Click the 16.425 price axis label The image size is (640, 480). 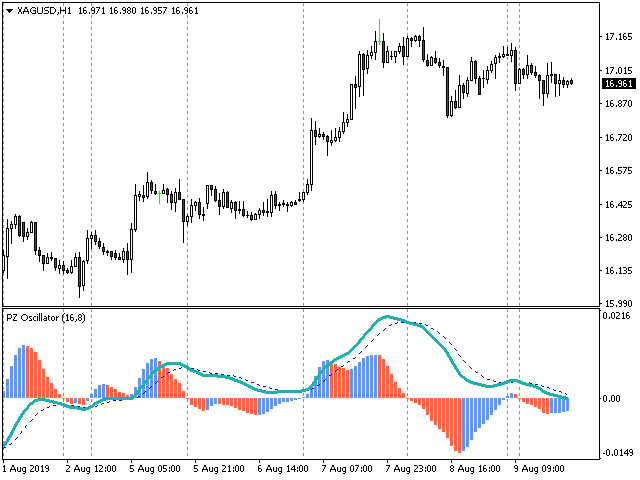click(x=618, y=204)
